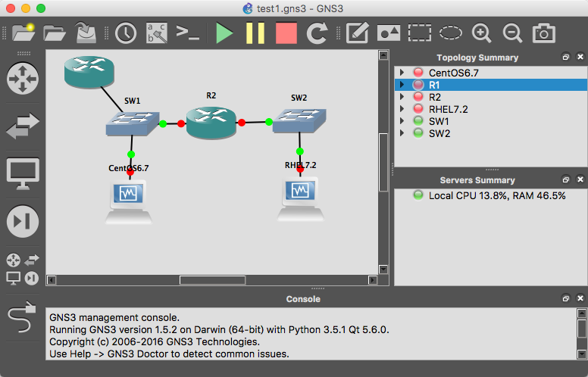This screenshot has height=377, width=588.
Task: Select the CentOS6.7 computer node
Action: pyautogui.click(x=128, y=202)
